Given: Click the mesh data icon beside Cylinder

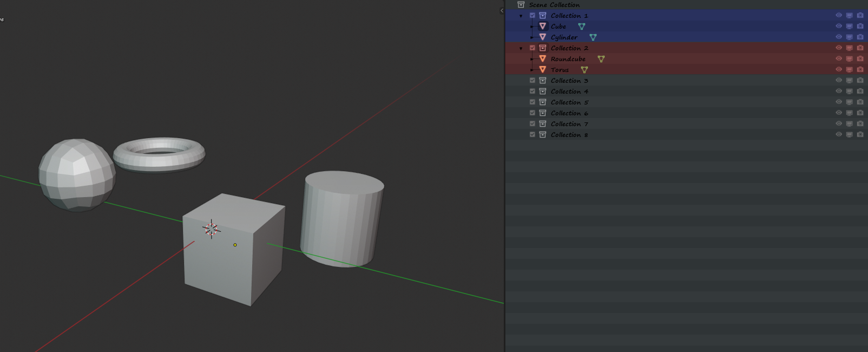Looking at the screenshot, I should pyautogui.click(x=593, y=37).
